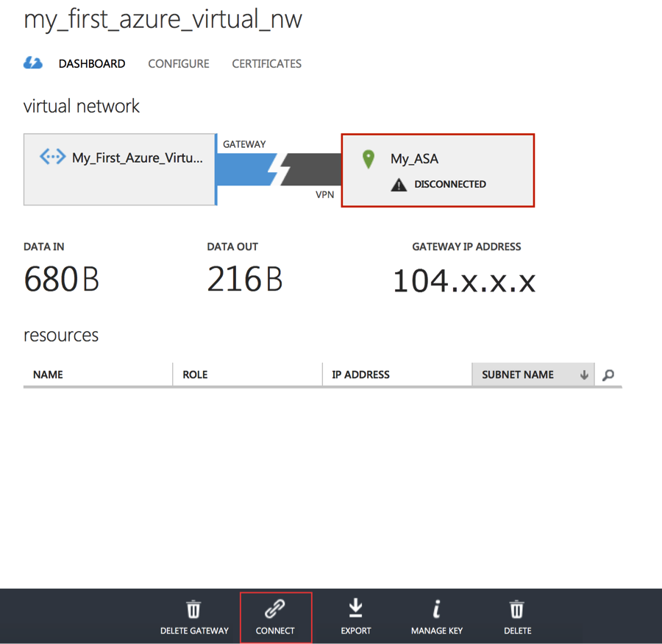Open the CONFIGURE tab
This screenshot has height=644, width=662.
pyautogui.click(x=179, y=64)
